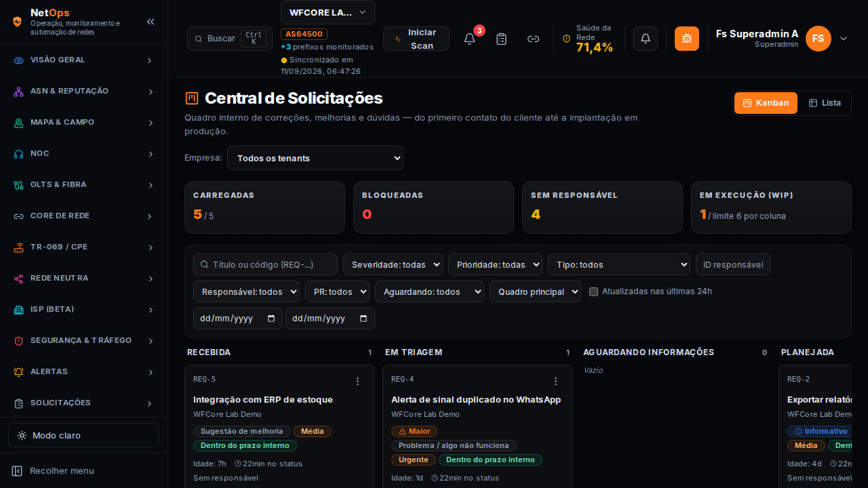Open the Tipo: todos filter
868x488 pixels.
(x=619, y=264)
